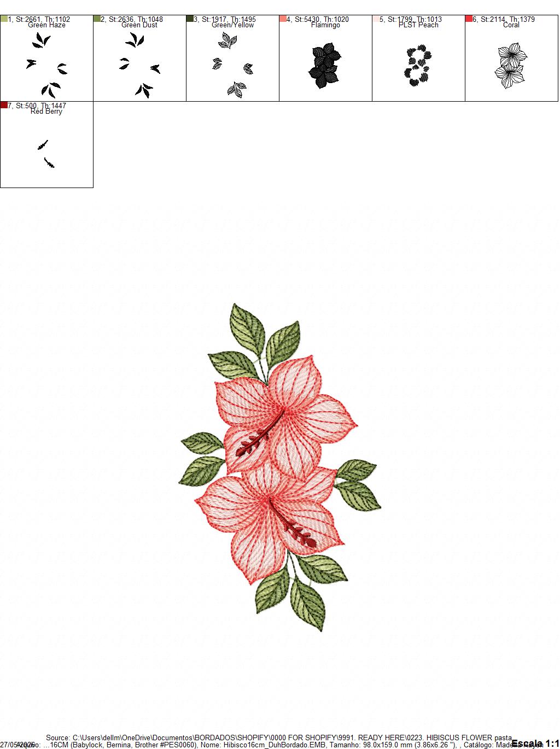Image resolution: width=560 pixels, height=749 pixels.
Task: Click the 'Coral' thread name
Action: (511, 25)
